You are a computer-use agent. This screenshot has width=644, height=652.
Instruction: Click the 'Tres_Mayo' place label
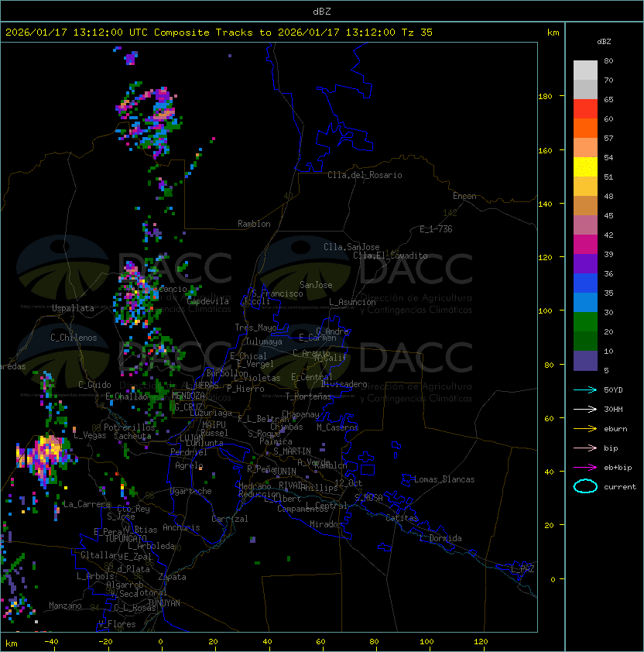pos(255,328)
